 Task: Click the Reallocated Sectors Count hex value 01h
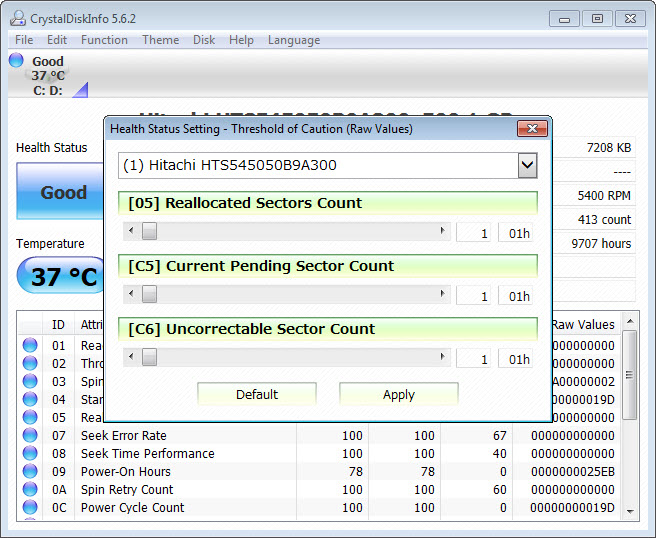(x=516, y=233)
